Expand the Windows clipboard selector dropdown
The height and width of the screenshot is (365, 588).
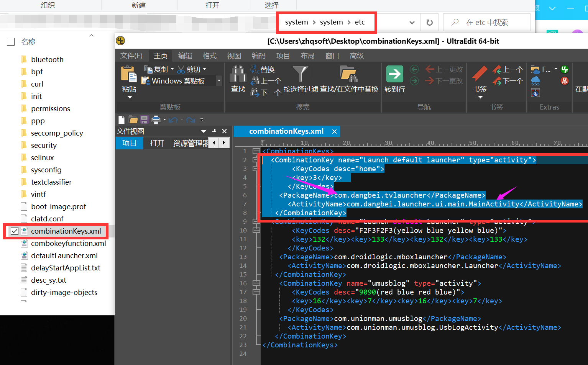click(x=219, y=81)
